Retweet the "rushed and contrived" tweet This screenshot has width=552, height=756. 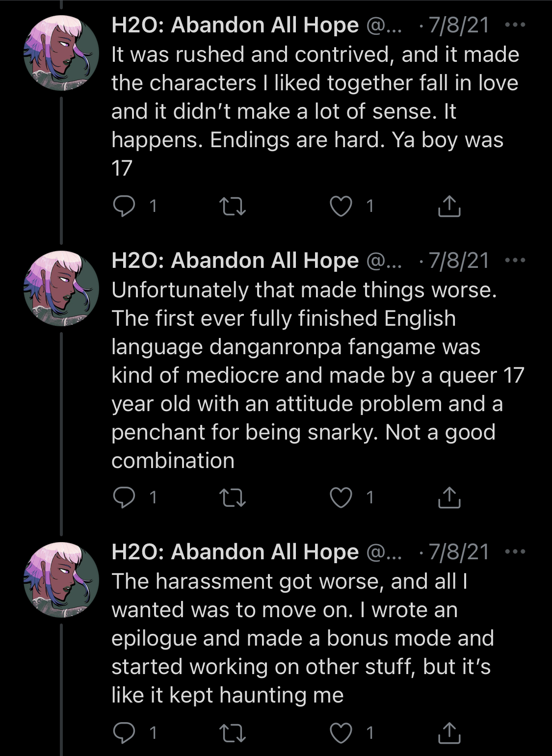point(232,206)
